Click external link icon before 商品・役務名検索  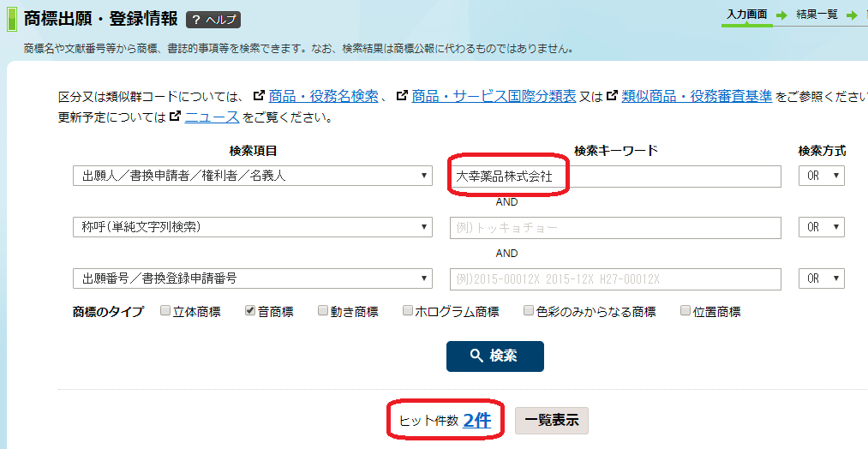coord(259,96)
